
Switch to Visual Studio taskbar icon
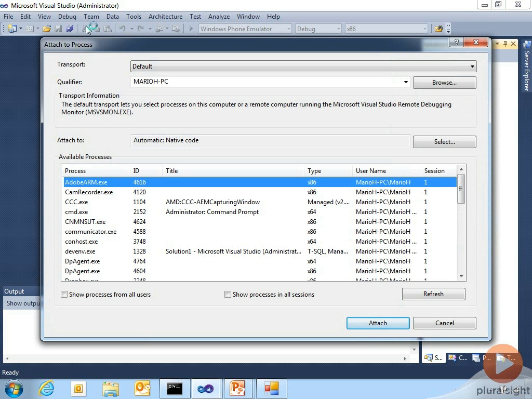click(206, 389)
